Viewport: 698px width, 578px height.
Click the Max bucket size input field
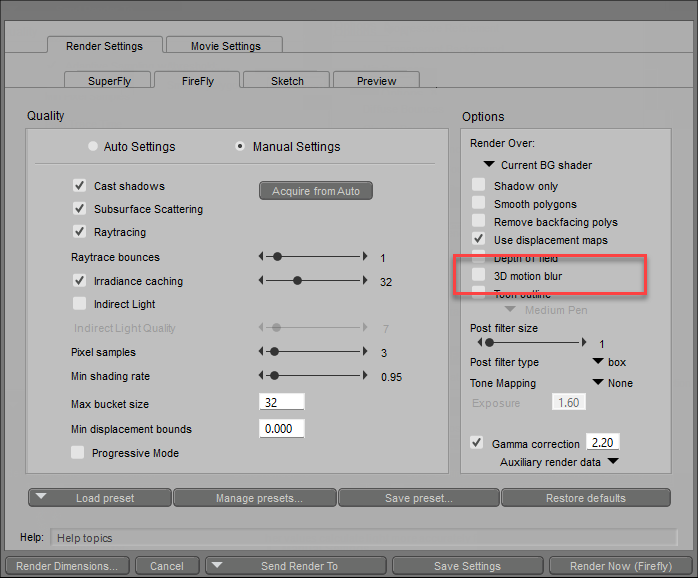281,403
